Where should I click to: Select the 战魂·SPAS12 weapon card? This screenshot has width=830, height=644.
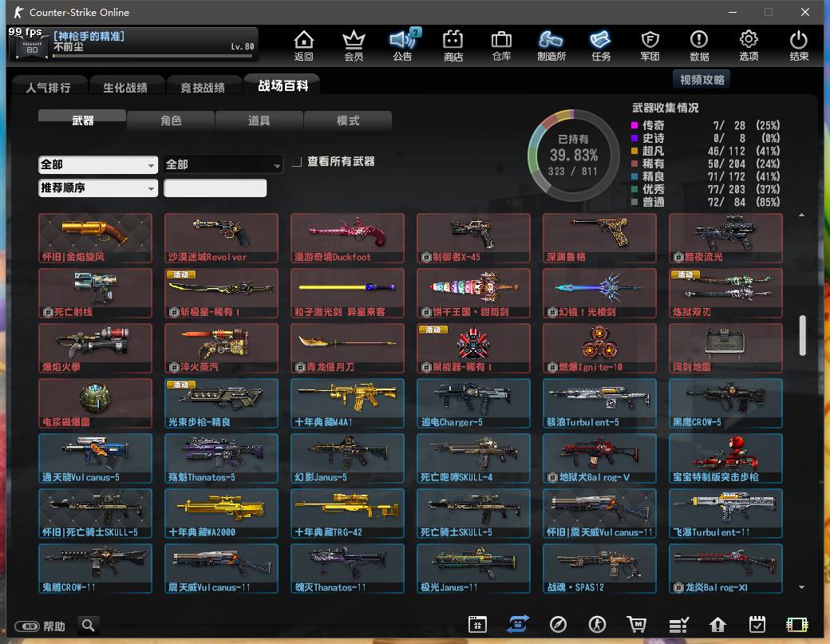(599, 568)
